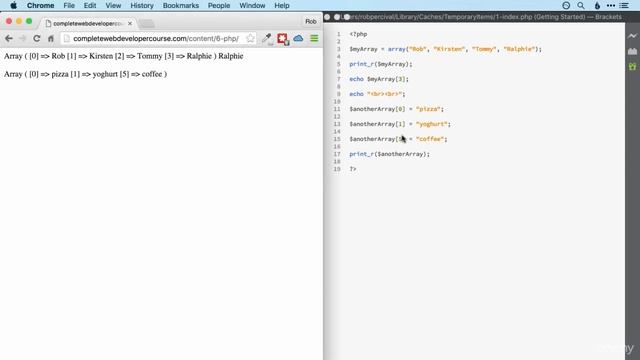This screenshot has height=360, width=640.
Task: Open Brackets Extension Manager icon
Action: (632, 51)
